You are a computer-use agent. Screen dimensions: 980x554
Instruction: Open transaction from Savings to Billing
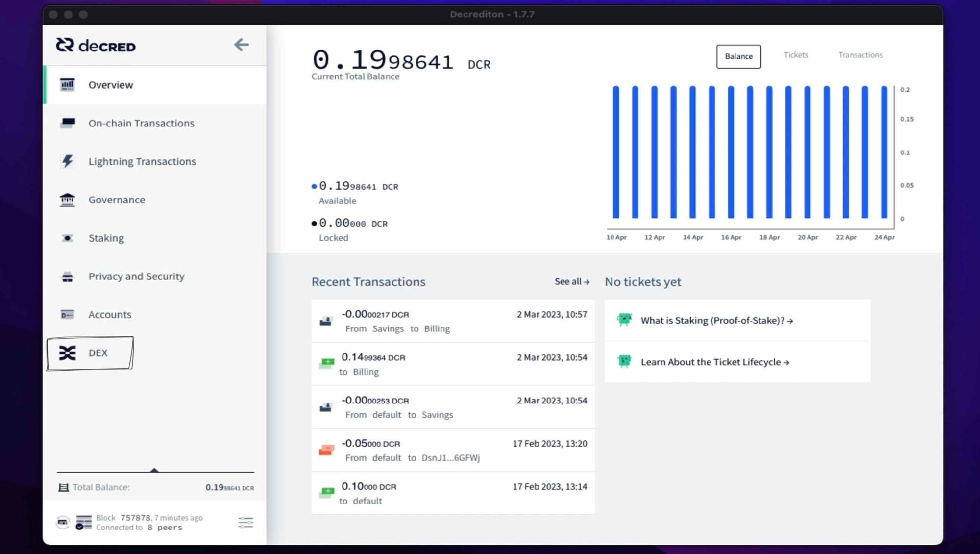click(x=453, y=321)
